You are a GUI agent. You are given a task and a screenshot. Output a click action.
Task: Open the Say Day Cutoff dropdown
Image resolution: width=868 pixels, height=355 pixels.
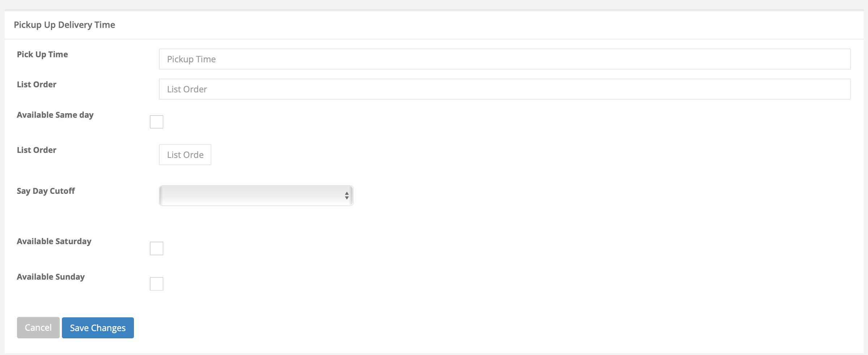coord(256,196)
